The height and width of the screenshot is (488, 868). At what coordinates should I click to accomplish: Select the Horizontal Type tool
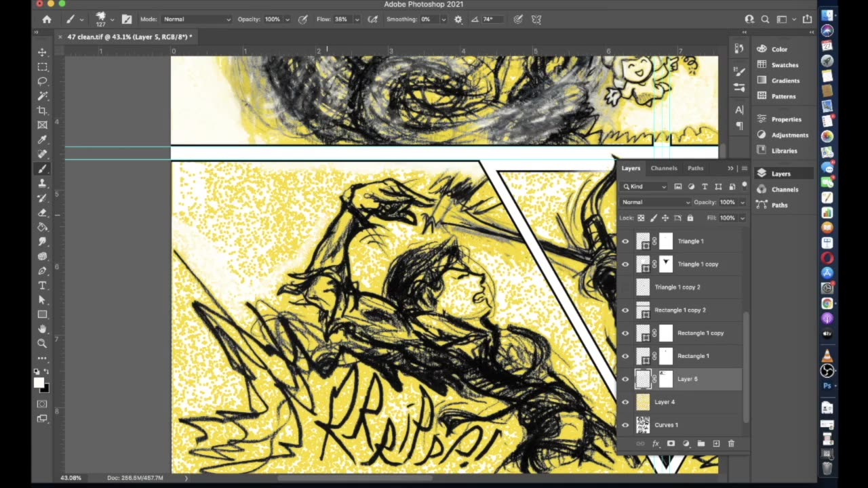42,285
